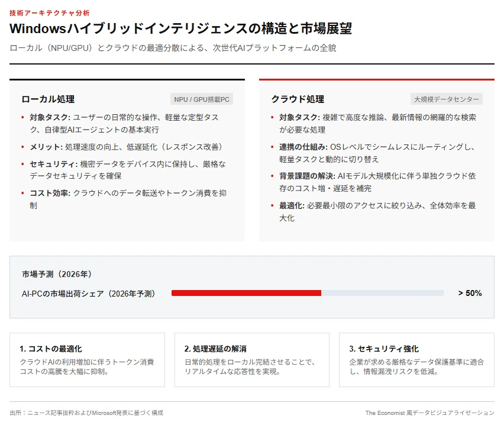Click the subtitle starting "ローカル（NPU/GPU）とクラウド"
This screenshot has width=504, height=425.
pos(173,48)
